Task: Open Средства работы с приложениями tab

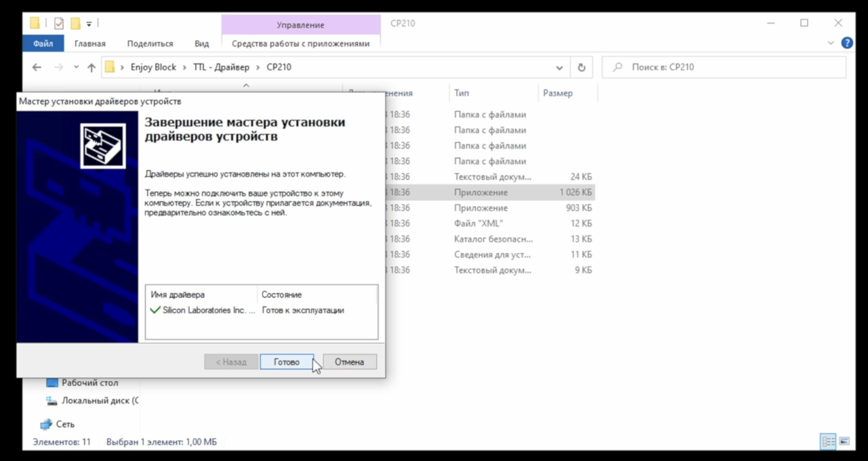Action: coord(300,43)
